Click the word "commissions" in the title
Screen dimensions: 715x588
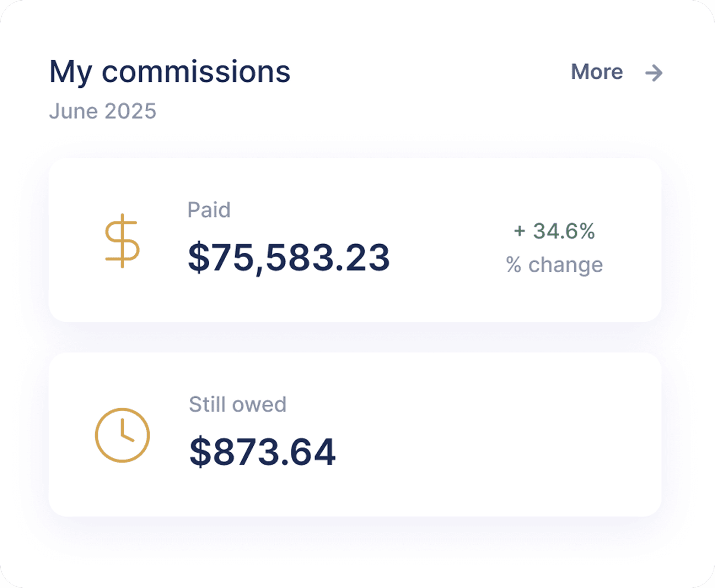pyautogui.click(x=196, y=72)
